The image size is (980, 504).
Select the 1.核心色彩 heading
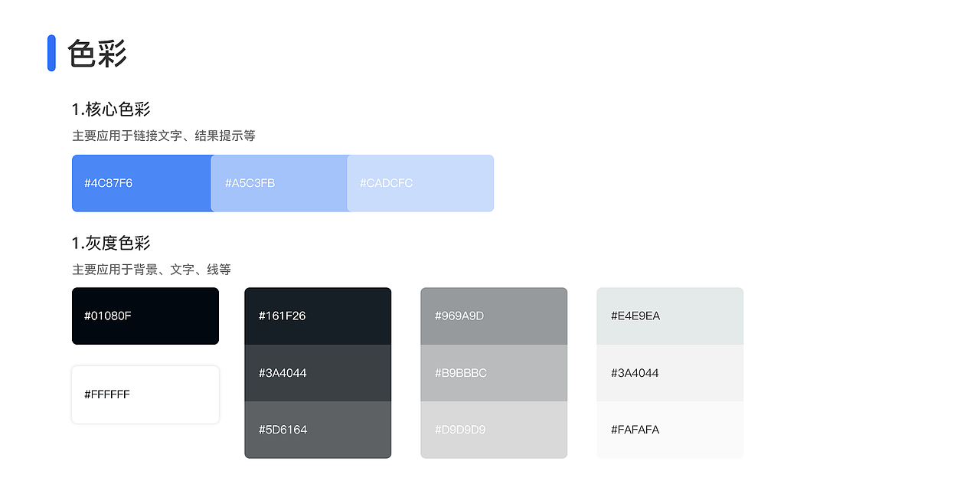click(111, 109)
